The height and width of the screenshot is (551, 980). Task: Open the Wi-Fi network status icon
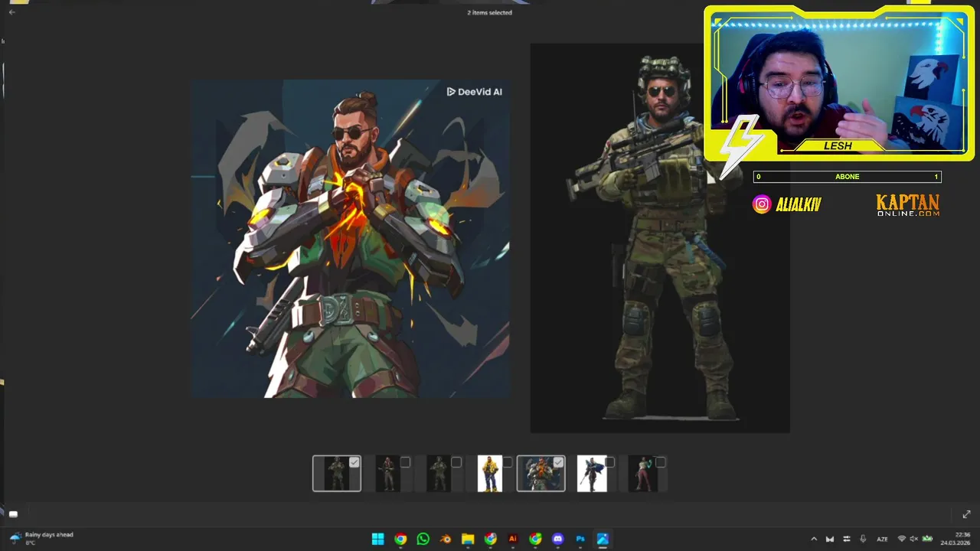(902, 539)
